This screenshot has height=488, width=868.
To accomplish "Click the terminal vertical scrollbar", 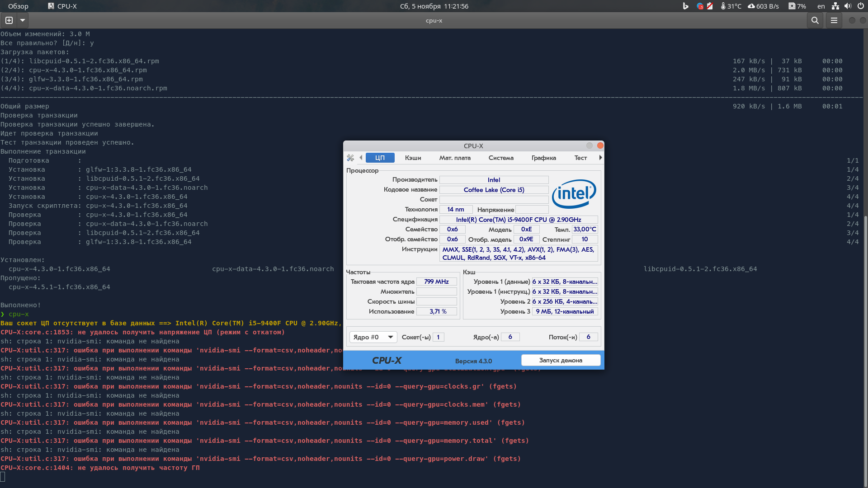I will click(865, 348).
